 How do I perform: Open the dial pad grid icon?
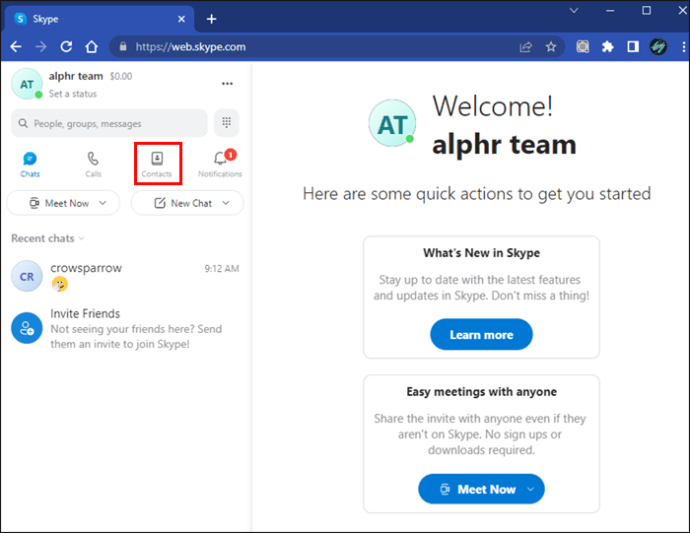(227, 122)
